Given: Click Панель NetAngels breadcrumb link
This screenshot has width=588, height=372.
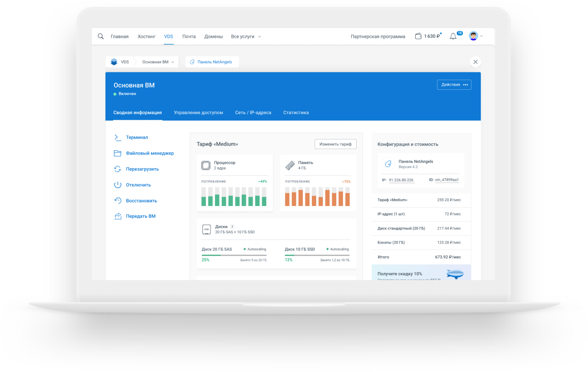Looking at the screenshot, I should (x=215, y=62).
